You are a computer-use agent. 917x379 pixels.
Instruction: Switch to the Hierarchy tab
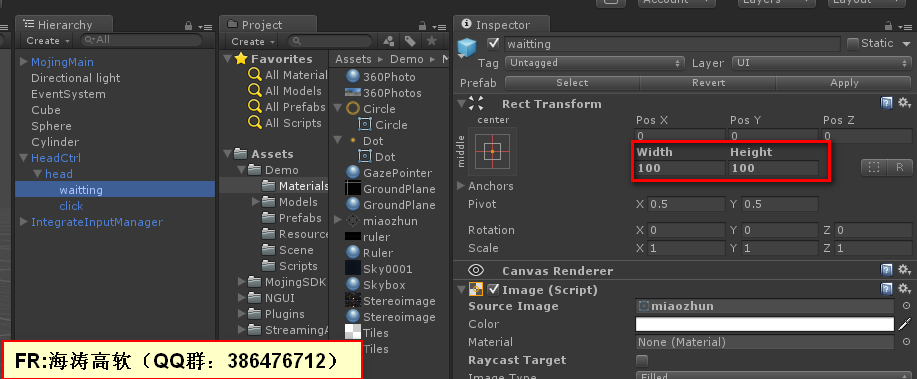click(63, 25)
